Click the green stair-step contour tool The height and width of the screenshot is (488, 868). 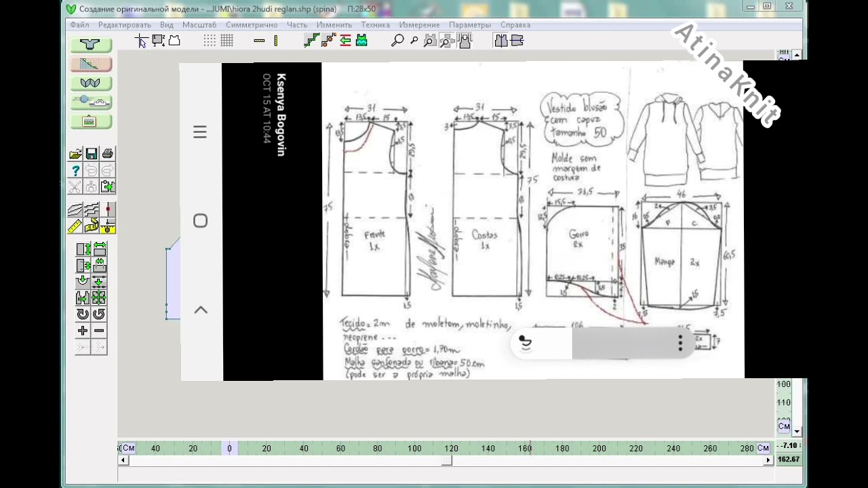[311, 41]
